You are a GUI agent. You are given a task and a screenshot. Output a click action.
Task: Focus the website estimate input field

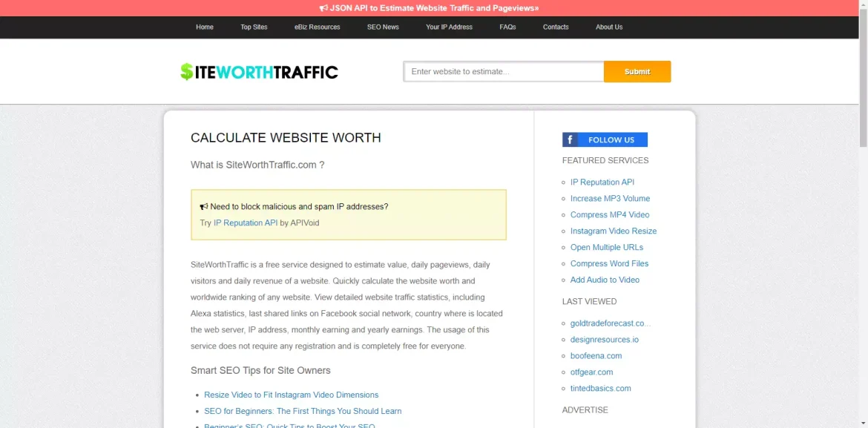pyautogui.click(x=504, y=71)
